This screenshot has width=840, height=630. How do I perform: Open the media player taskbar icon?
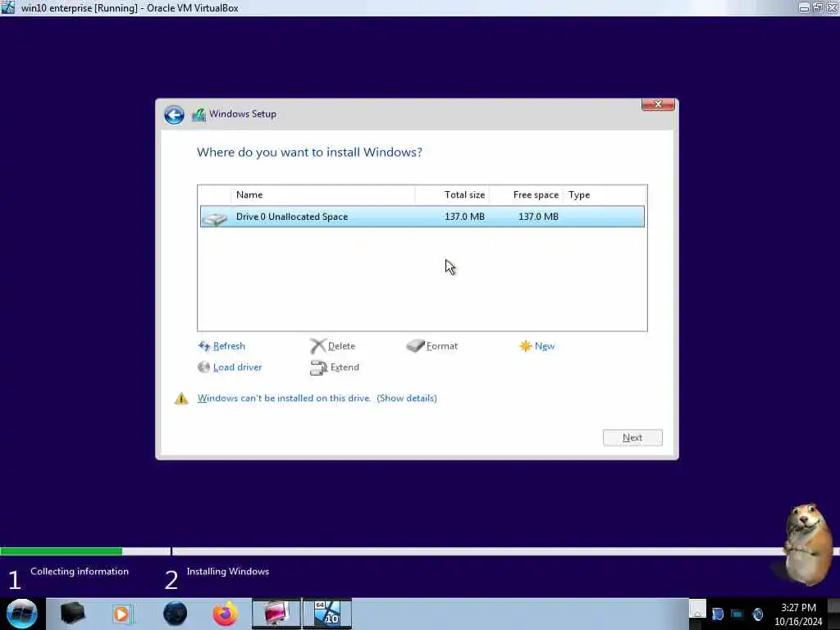point(121,614)
